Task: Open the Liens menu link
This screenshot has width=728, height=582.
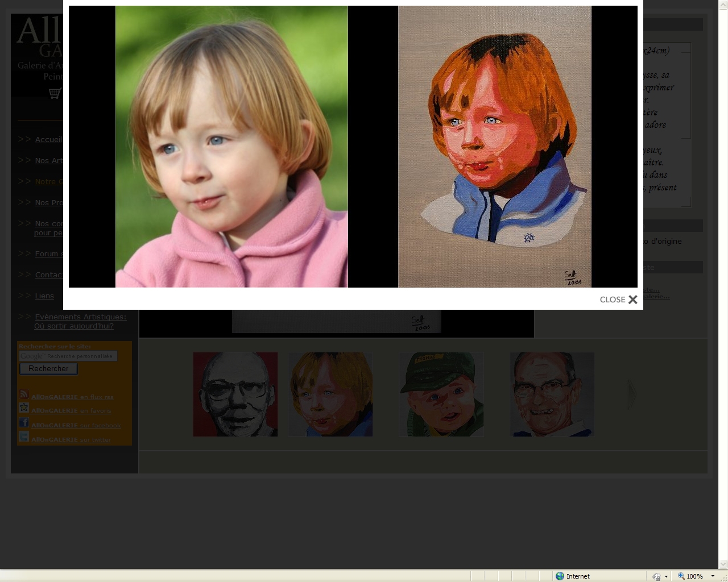Action: (44, 296)
